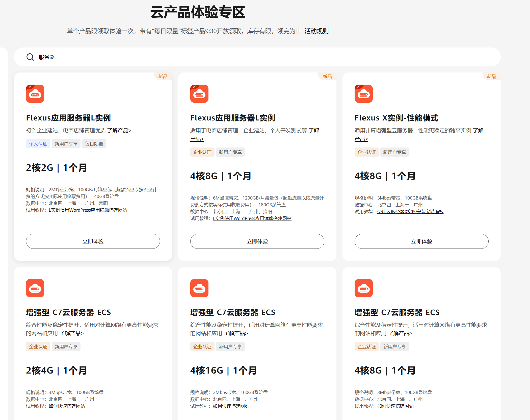
Task: Click the 2核4G C7 ECS product icon
Action: (x=35, y=288)
